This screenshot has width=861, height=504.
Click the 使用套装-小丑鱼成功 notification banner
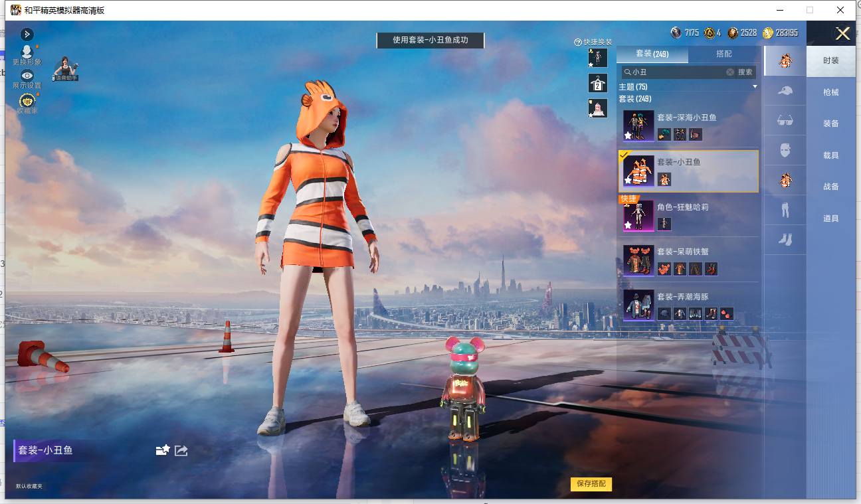point(430,41)
